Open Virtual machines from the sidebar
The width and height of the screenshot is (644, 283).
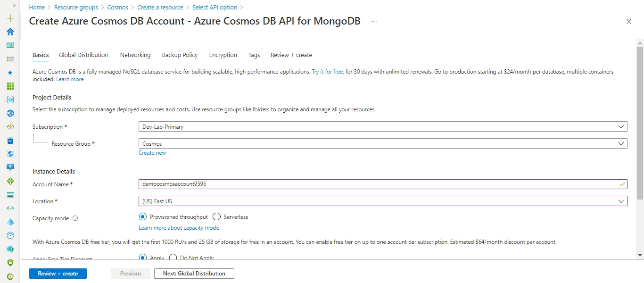pyautogui.click(x=10, y=167)
